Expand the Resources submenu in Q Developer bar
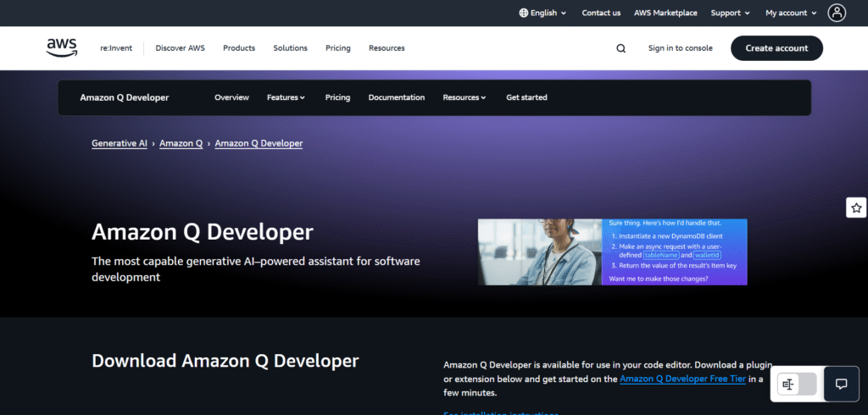868x415 pixels. click(465, 97)
